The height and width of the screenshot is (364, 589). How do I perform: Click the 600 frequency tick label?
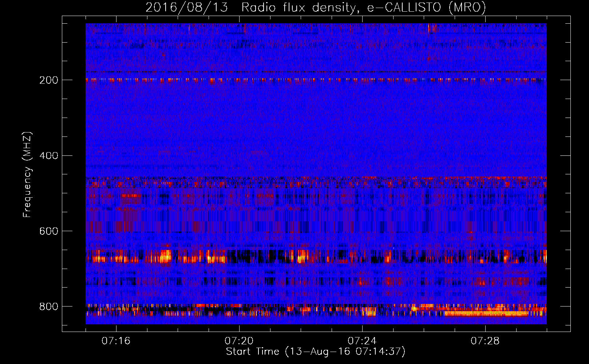(49, 232)
